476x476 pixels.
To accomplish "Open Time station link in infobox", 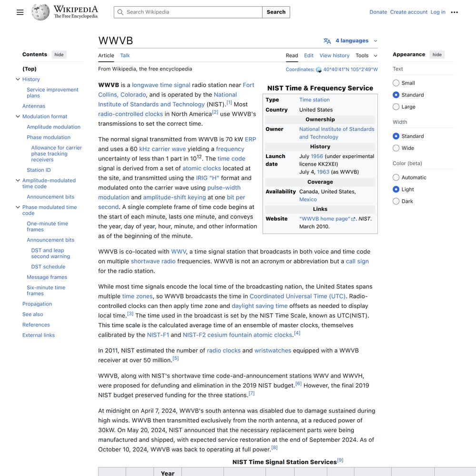I will (x=314, y=99).
